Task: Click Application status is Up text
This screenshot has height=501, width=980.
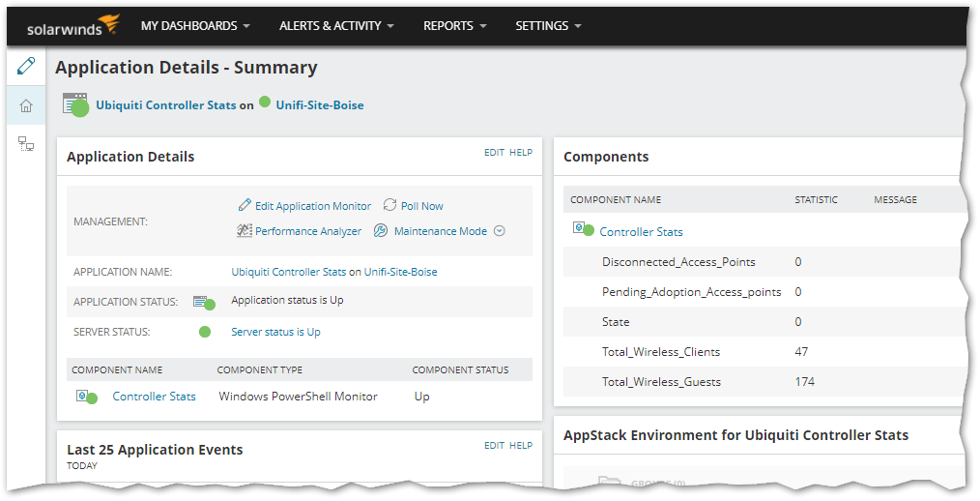Action: (287, 300)
